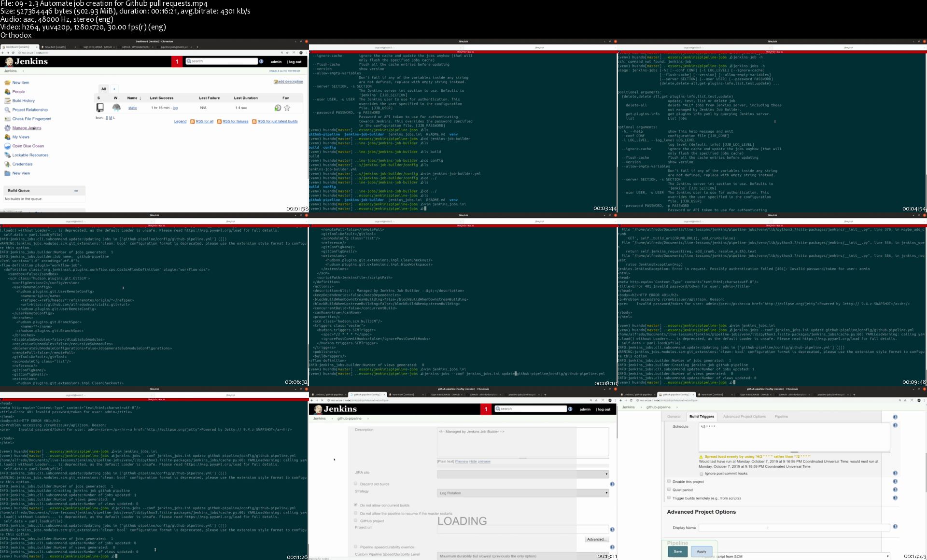Click help icon beside Discard old builds
The width and height of the screenshot is (927, 560).
[x=612, y=484]
